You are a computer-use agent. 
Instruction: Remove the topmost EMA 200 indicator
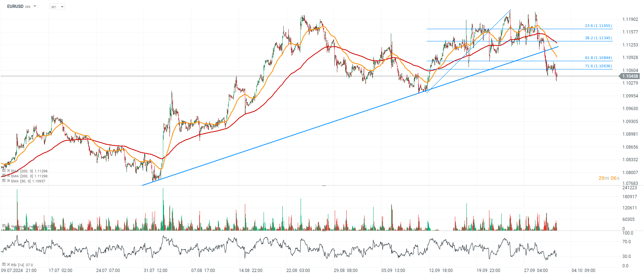8,171
